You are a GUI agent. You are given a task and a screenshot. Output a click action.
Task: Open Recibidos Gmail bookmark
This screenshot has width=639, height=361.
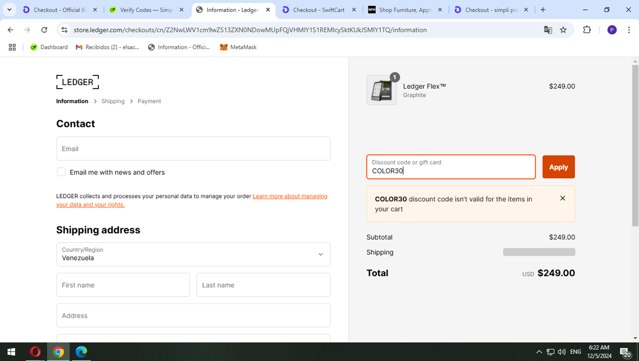[x=108, y=47]
